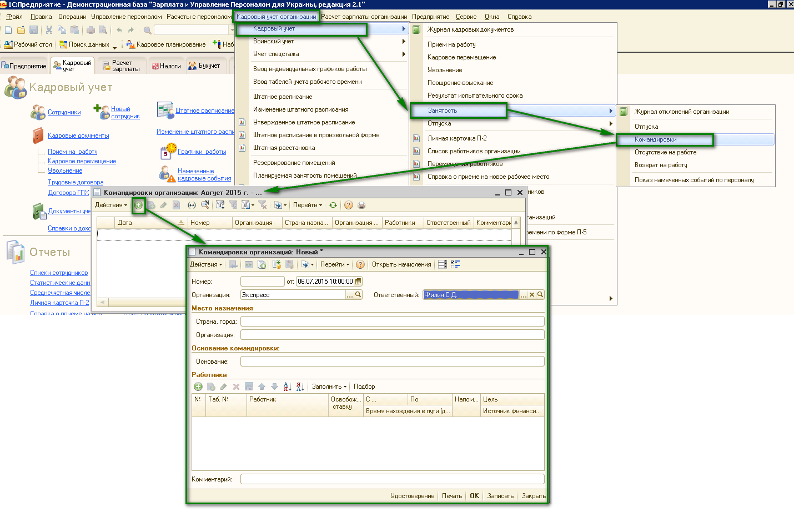
Task: Click the form settings checklist icon
Action: (455, 264)
